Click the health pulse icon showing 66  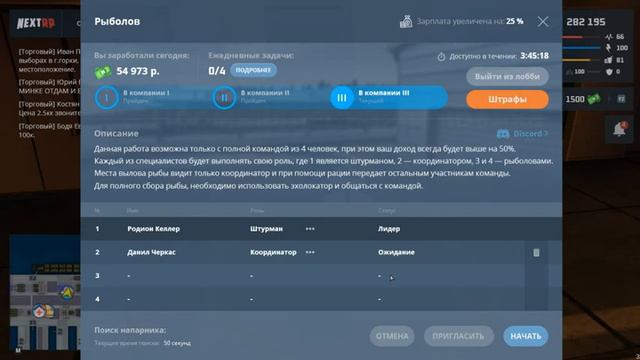click(609, 37)
